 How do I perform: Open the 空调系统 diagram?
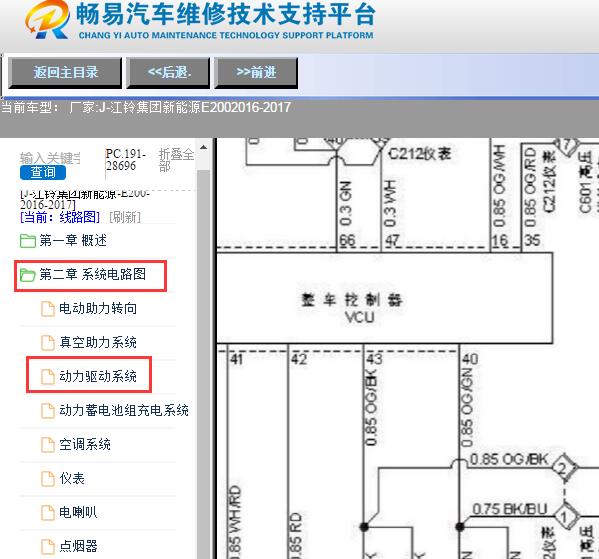[x=85, y=444]
